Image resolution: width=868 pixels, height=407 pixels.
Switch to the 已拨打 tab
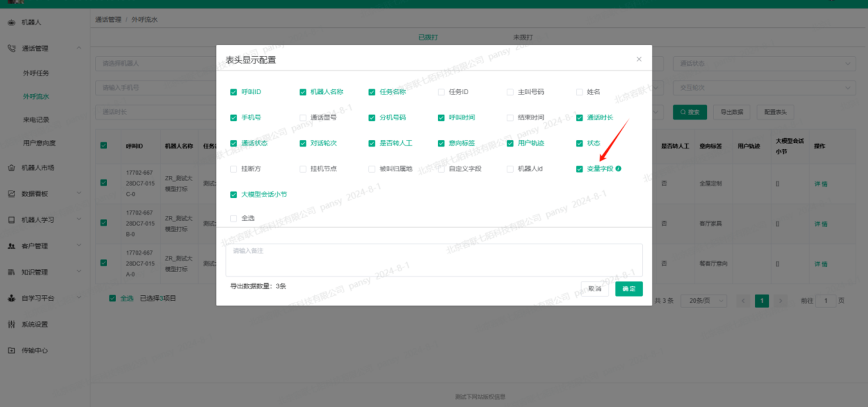coord(428,37)
